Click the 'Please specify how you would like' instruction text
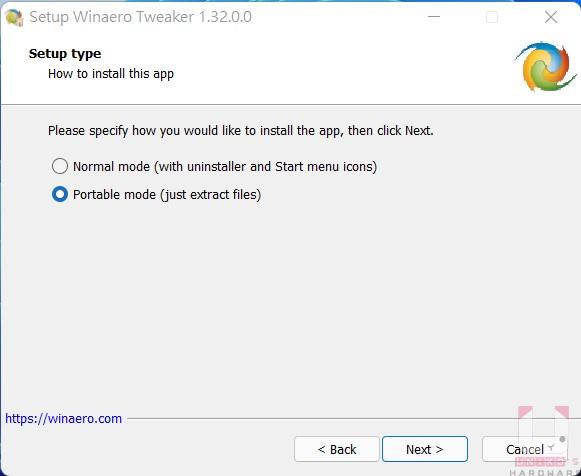This screenshot has width=581, height=476. pos(240,130)
